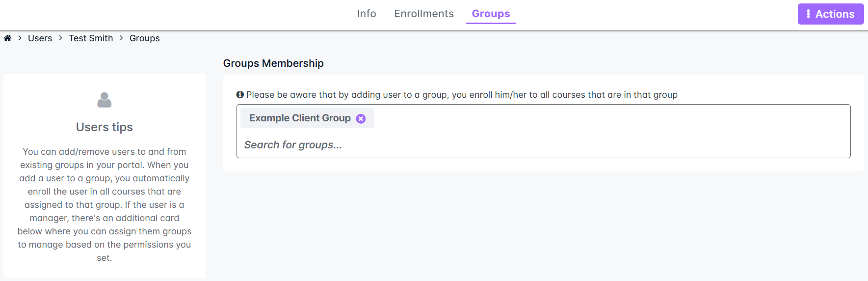This screenshot has width=868, height=281.
Task: Select the Example Client Group tag label
Action: pyautogui.click(x=300, y=118)
